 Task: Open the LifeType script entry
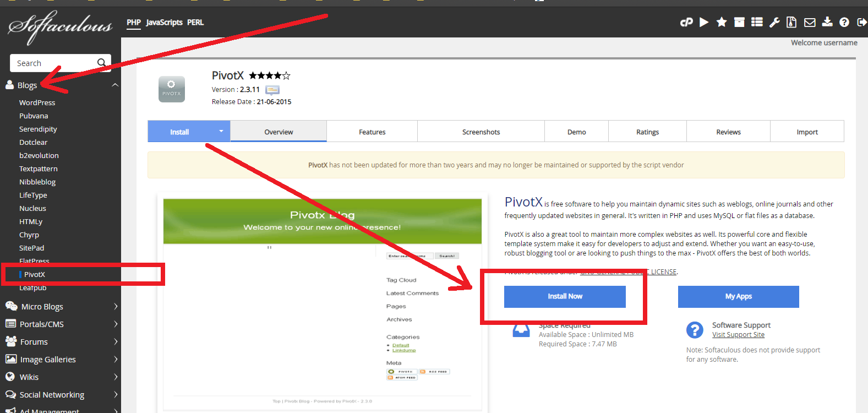33,195
